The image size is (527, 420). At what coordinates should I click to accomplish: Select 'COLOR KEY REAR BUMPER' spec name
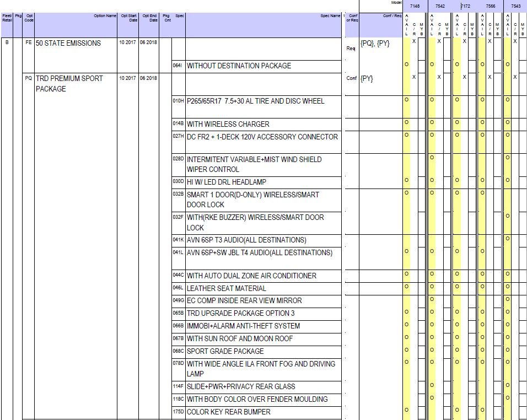[229, 412]
